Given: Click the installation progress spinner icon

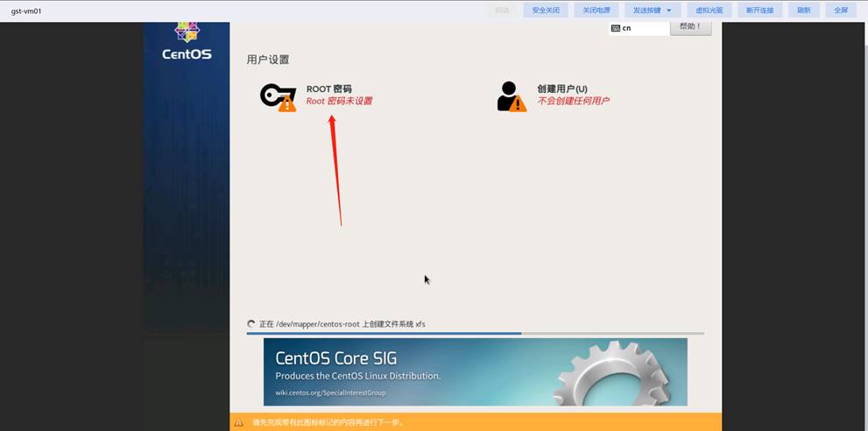Looking at the screenshot, I should click(x=251, y=324).
